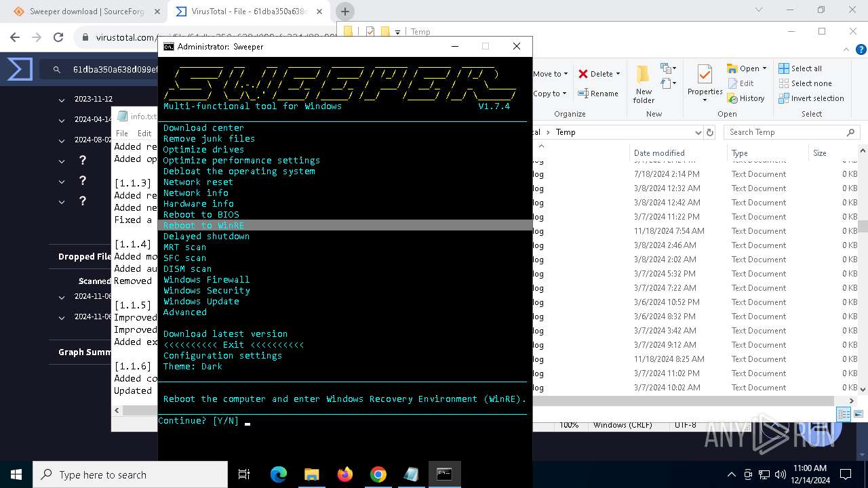The image size is (868, 488).
Task: Expand the 2024-04-14 entry on VirusTotal
Action: click(x=62, y=120)
